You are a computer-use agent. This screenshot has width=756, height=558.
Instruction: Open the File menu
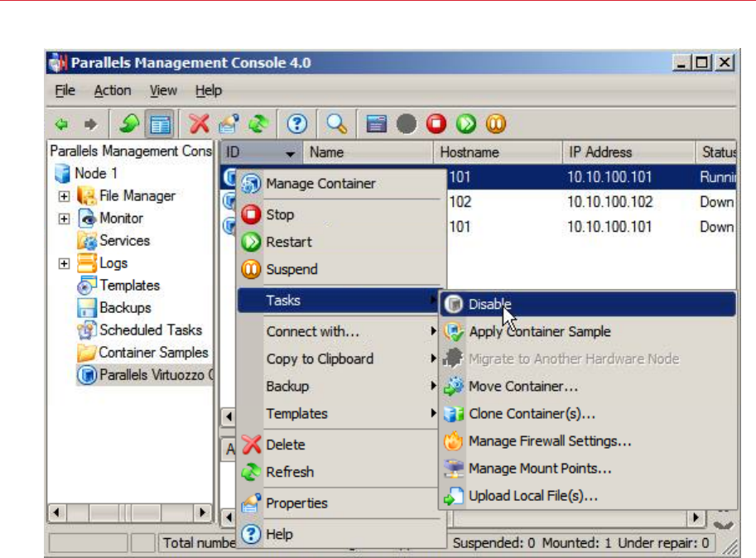click(x=65, y=90)
